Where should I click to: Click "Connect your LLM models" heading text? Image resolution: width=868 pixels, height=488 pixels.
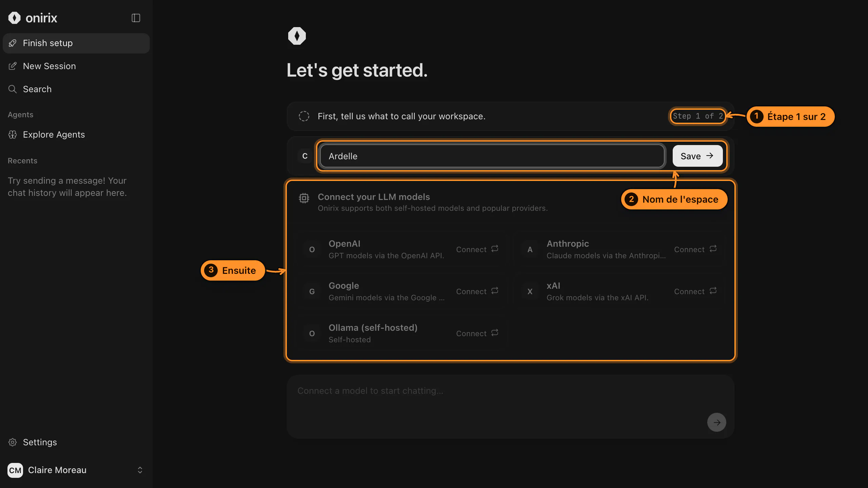[x=374, y=197]
